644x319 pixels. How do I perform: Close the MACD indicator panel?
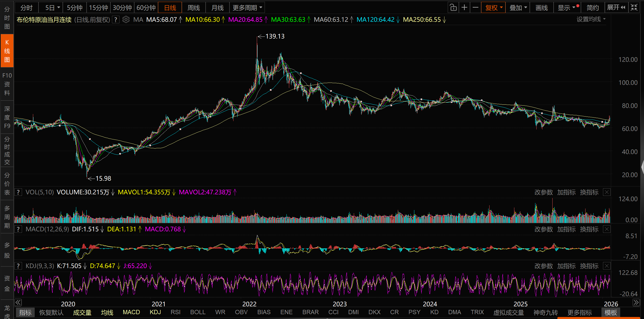[607, 229]
